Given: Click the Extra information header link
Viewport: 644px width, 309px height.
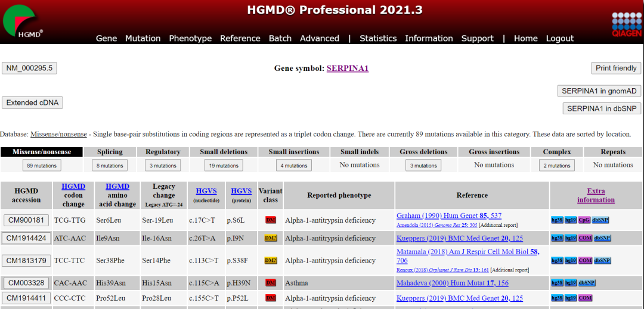Looking at the screenshot, I should click(596, 195).
